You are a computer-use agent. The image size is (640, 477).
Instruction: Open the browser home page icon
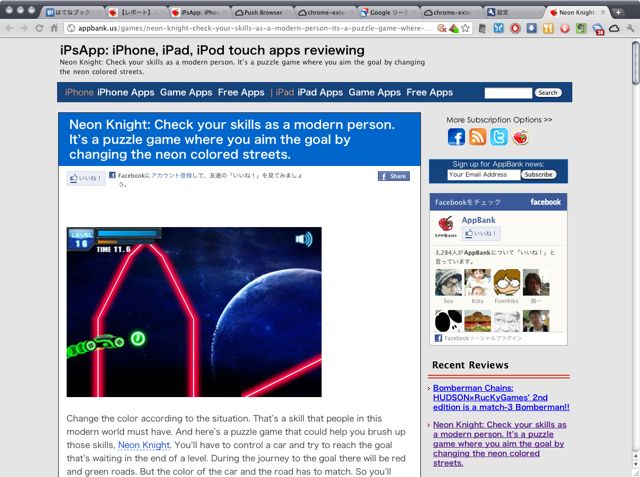tap(54, 28)
